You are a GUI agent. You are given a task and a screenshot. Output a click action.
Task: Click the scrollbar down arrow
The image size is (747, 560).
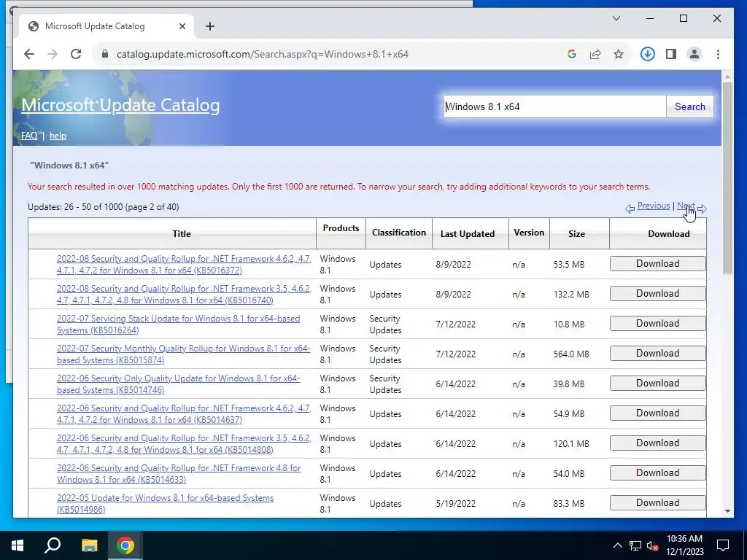tap(727, 511)
